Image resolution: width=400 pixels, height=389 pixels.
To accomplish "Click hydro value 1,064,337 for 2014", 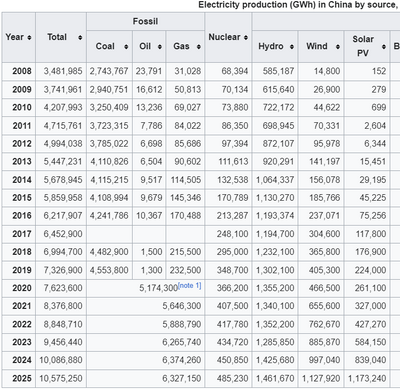I will point(275,180).
